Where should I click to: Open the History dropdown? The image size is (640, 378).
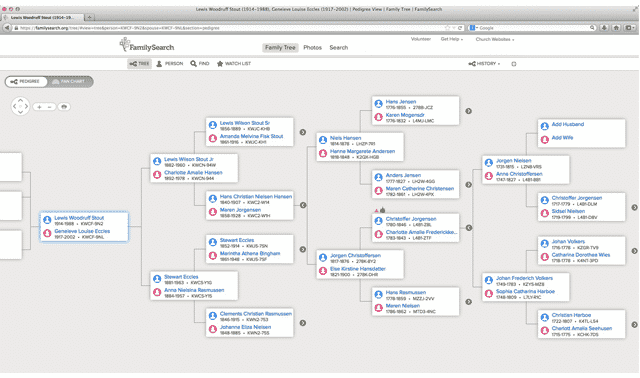(484, 64)
